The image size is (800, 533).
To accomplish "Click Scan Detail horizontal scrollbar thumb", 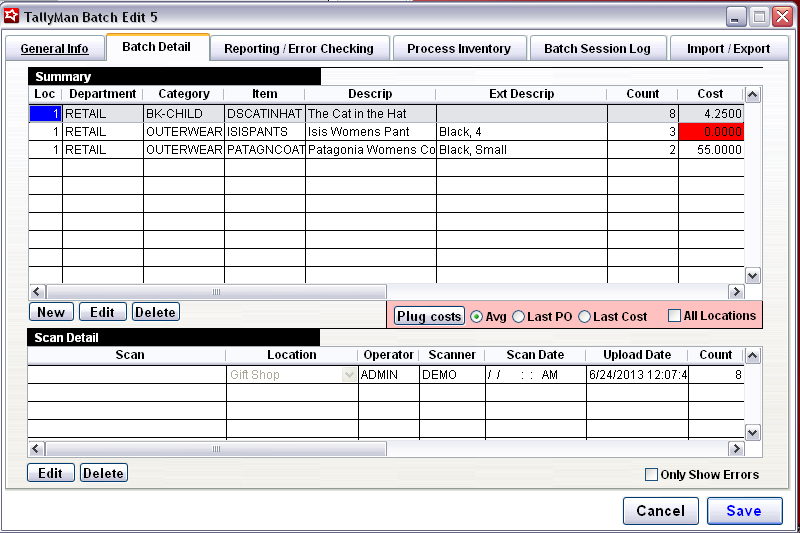I will tap(216, 449).
